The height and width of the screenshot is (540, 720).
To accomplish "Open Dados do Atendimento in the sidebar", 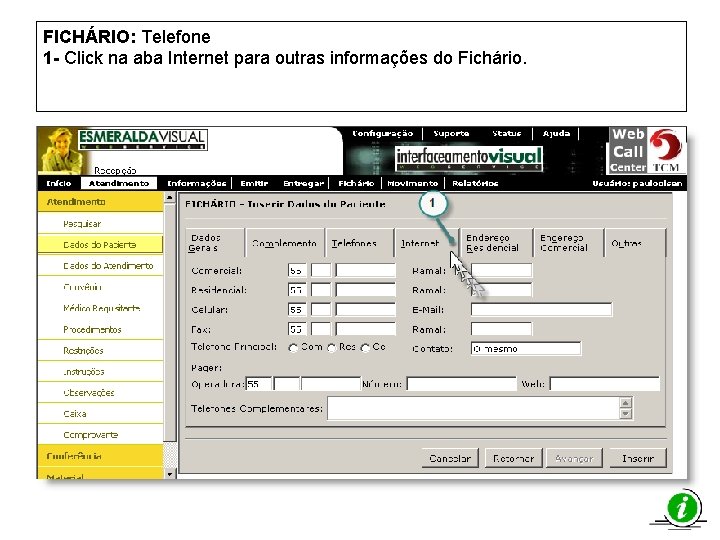I will [100, 266].
